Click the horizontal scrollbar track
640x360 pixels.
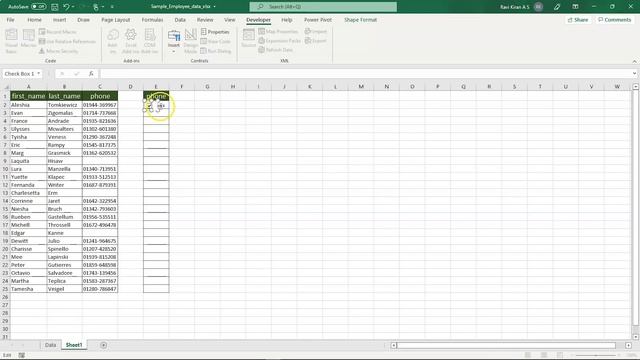506,345
